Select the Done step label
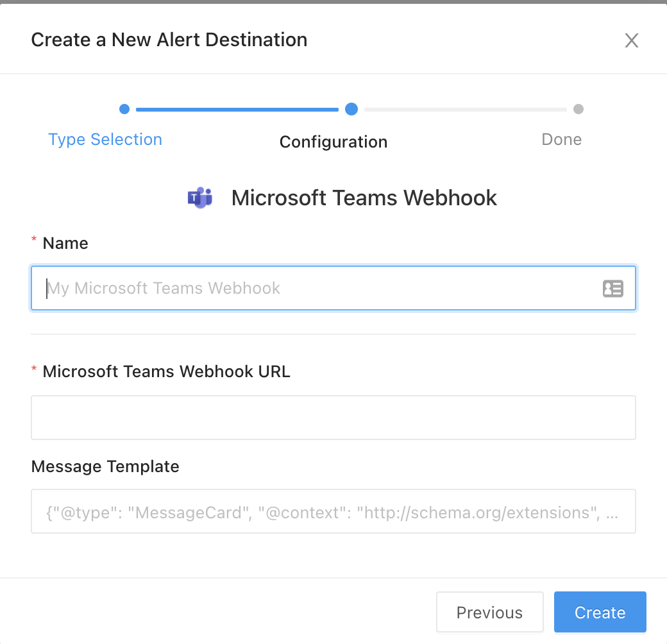The height and width of the screenshot is (644, 667). [x=562, y=140]
